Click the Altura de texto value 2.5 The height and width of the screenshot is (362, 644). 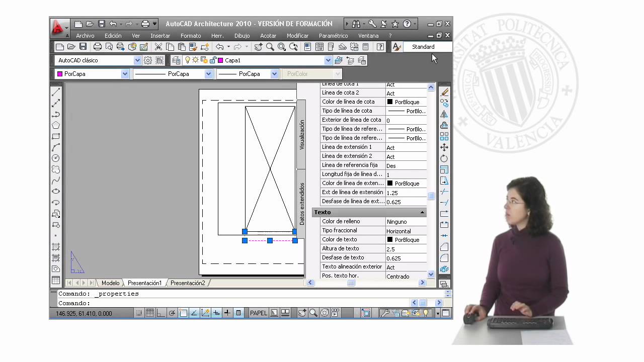pos(406,249)
